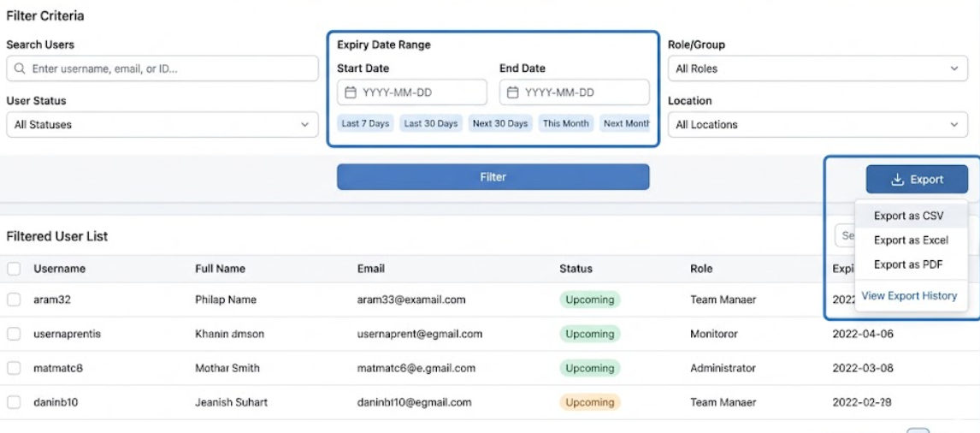
Task: Sort by the Status column header
Action: click(576, 269)
